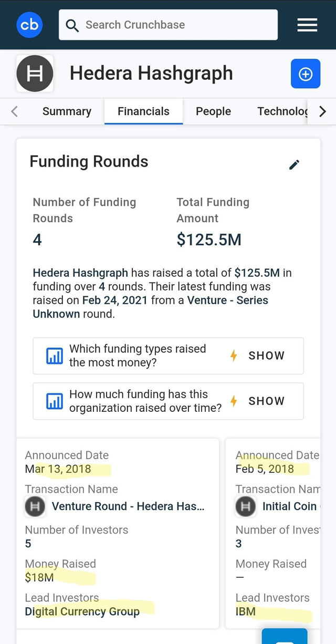
Task: Click the search magnifier icon
Action: [x=72, y=25]
